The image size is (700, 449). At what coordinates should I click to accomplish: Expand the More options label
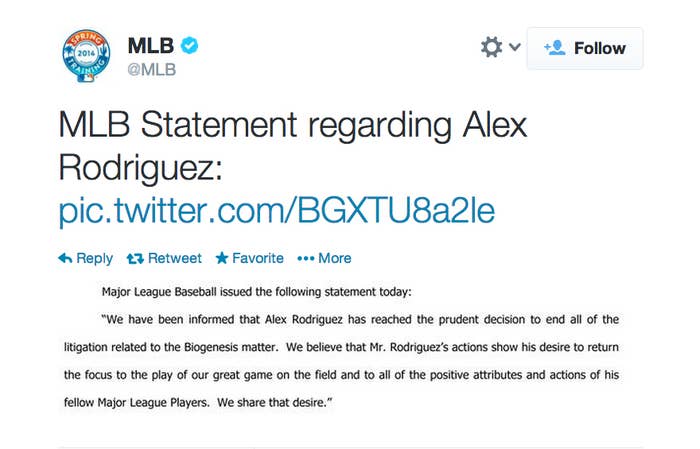click(x=334, y=258)
